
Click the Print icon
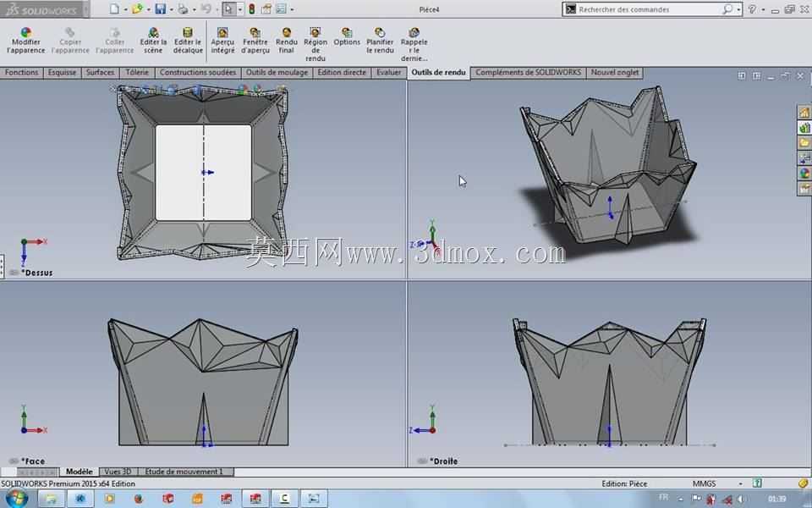tap(183, 8)
